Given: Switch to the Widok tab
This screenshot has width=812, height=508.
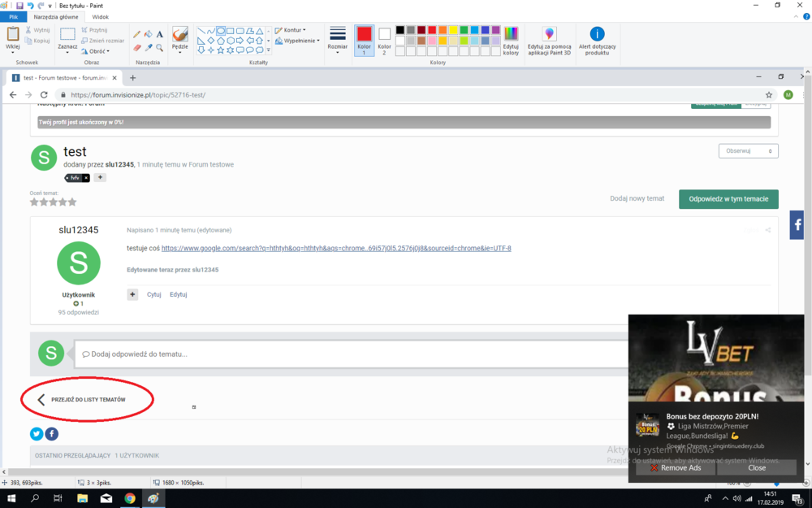Looking at the screenshot, I should pos(101,16).
